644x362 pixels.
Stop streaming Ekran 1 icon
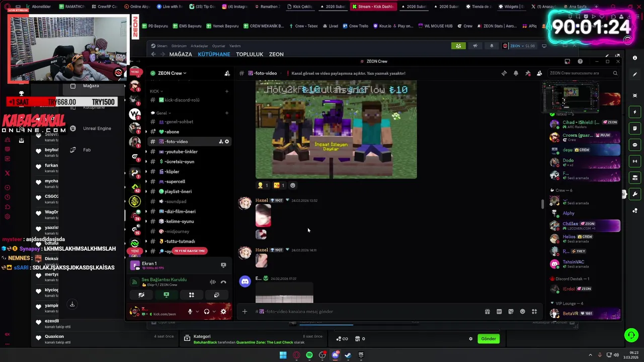tap(223, 265)
